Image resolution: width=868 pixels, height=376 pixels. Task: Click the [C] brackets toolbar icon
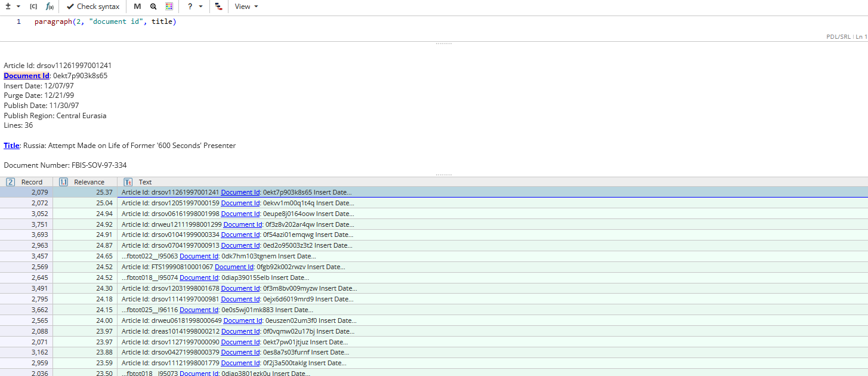pyautogui.click(x=33, y=7)
